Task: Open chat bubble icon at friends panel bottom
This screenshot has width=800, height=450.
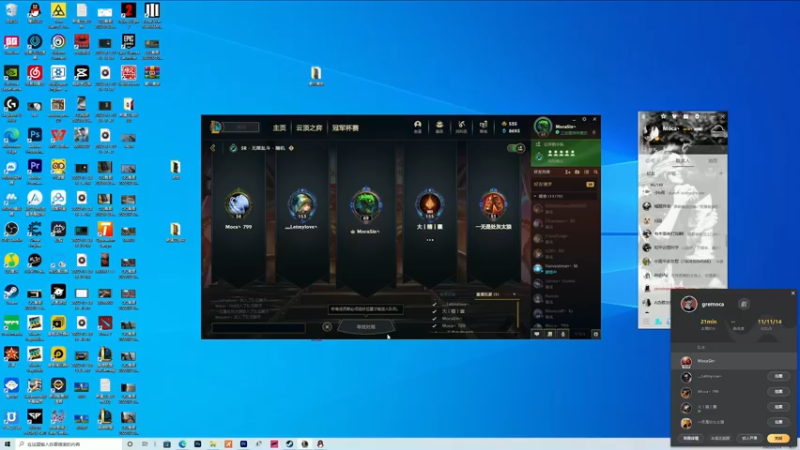Action: point(537,334)
